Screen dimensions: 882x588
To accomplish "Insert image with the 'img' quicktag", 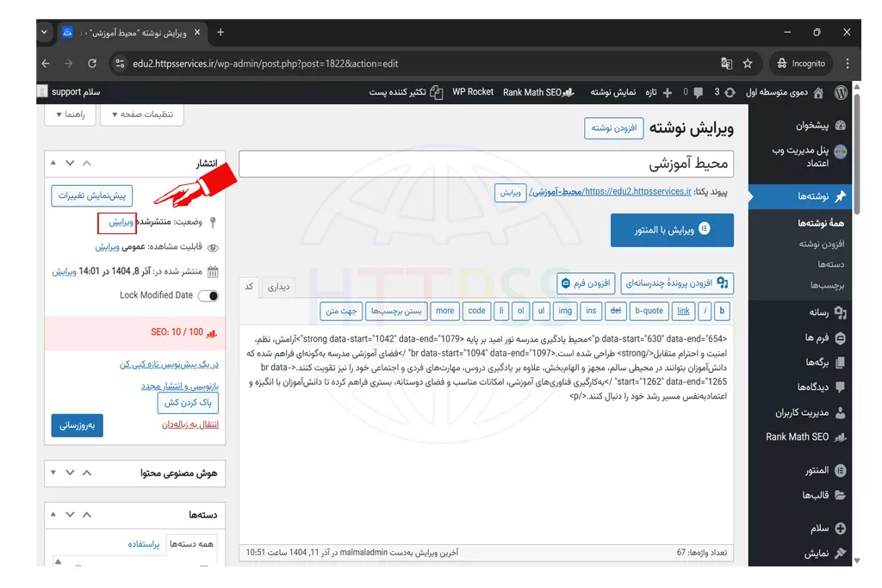I will tap(565, 311).
